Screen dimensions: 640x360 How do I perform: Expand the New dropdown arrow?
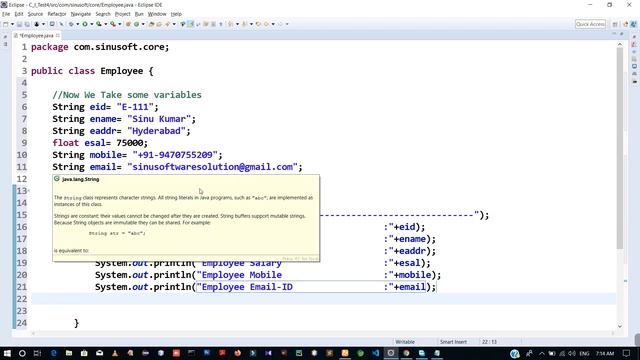tap(12, 24)
